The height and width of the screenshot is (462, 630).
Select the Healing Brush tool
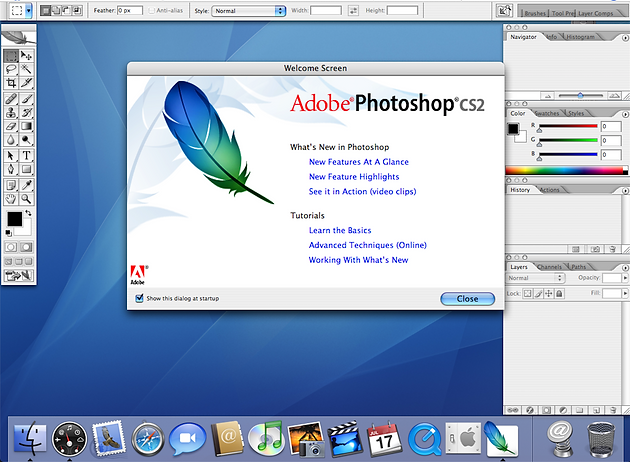click(11, 98)
